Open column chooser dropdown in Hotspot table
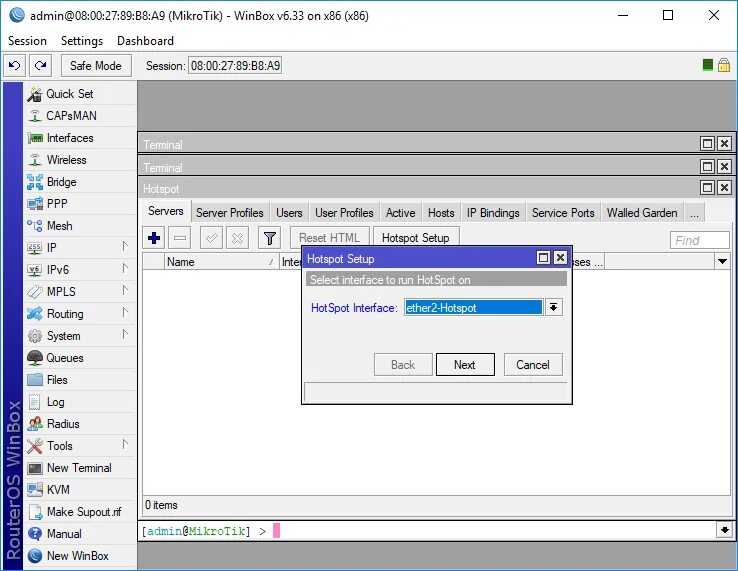This screenshot has height=571, width=738. point(722,261)
